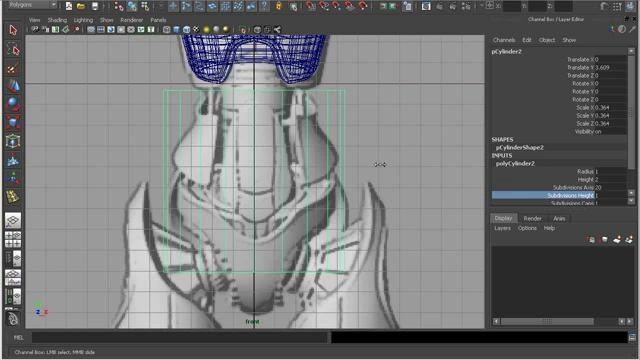
Task: Open the Channel Box Edit menu
Action: 527,40
